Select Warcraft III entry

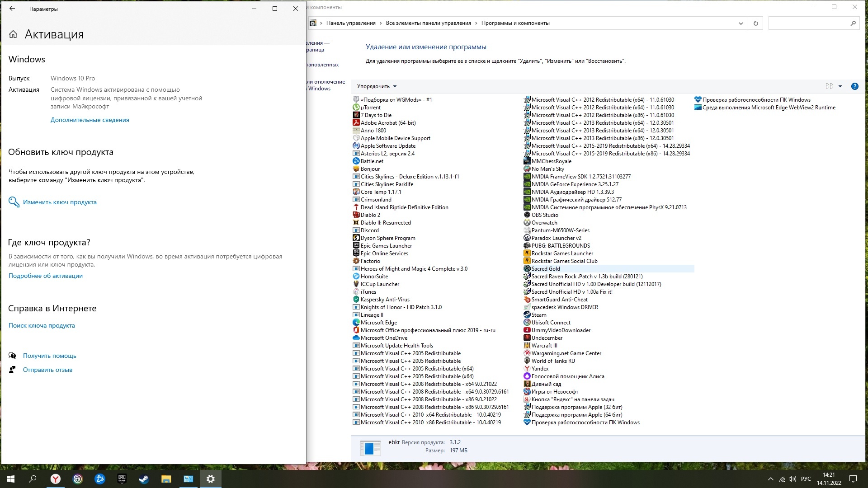point(544,346)
